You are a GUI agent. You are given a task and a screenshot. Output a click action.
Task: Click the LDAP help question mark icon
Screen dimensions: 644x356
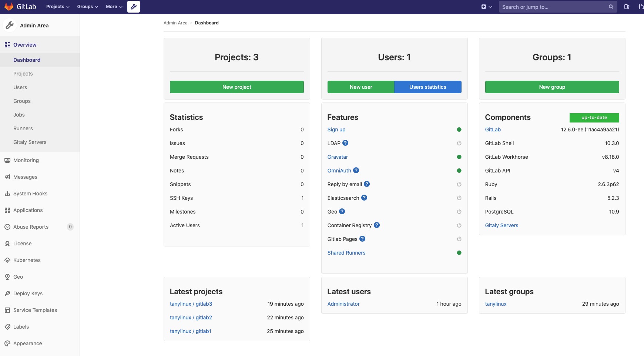(x=345, y=143)
